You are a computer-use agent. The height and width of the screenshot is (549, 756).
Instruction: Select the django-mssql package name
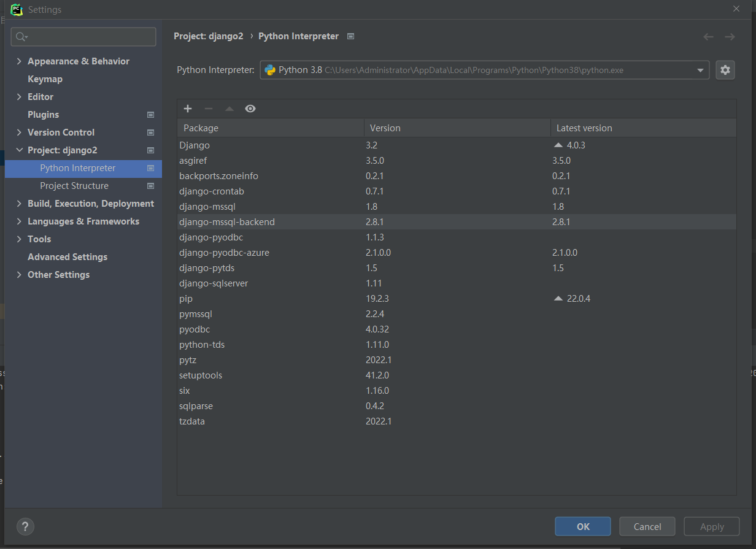207,207
